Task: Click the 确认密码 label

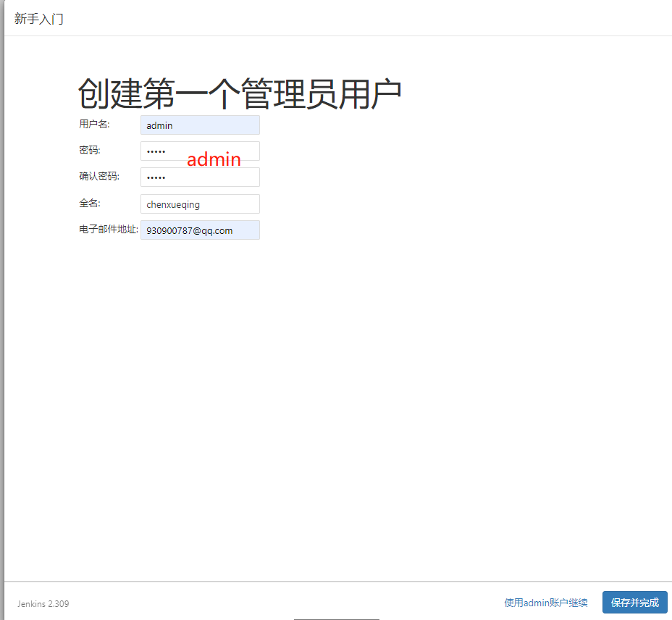Action: pos(99,176)
